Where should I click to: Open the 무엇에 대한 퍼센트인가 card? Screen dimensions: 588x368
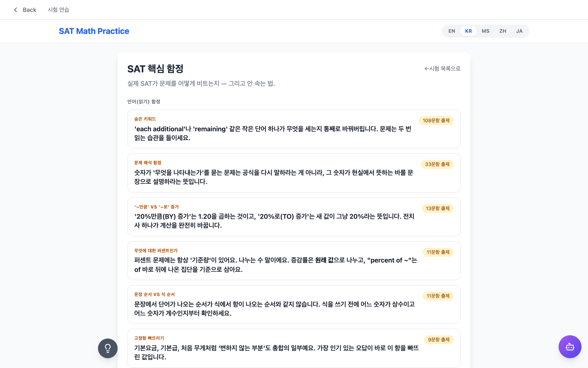[294, 261]
